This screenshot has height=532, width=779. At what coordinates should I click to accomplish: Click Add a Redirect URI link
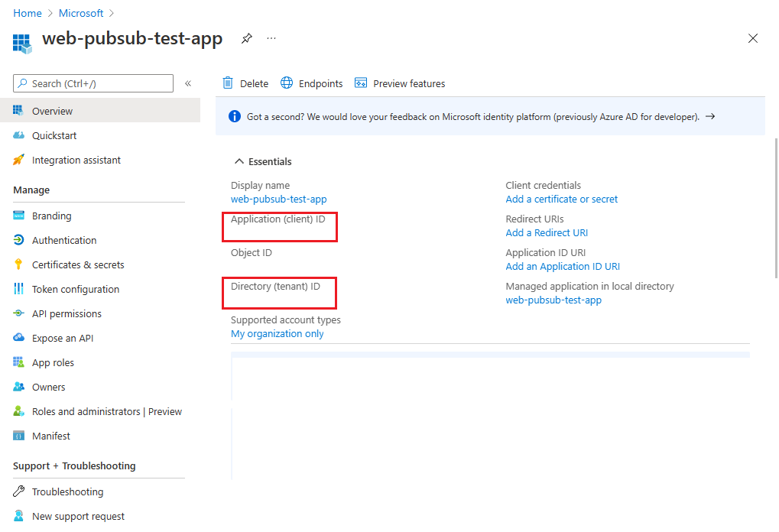tap(546, 232)
